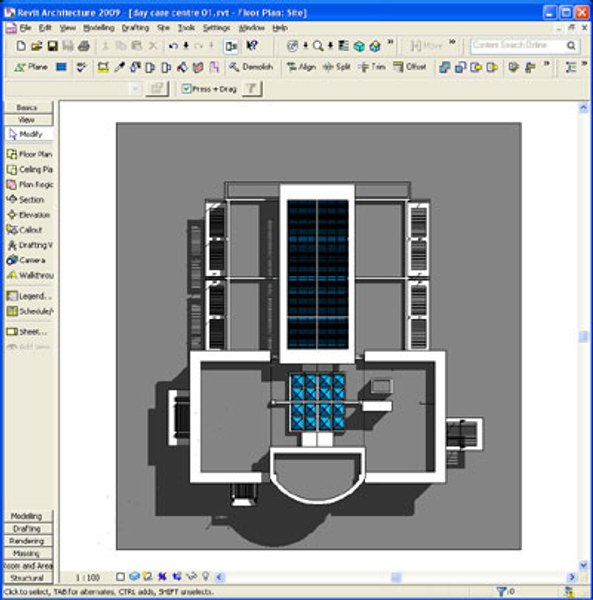Create a new Floor Plan view
The width and height of the screenshot is (593, 600).
tap(29, 154)
